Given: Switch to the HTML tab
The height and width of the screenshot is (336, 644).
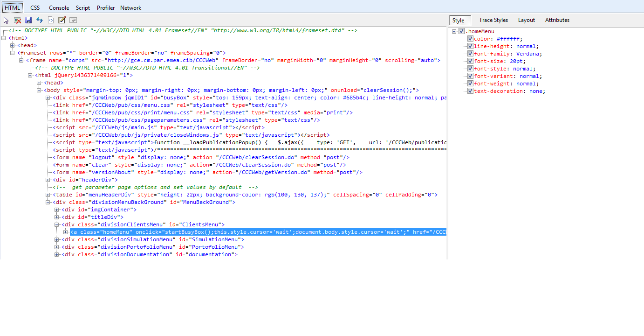Looking at the screenshot, I should (13, 7).
